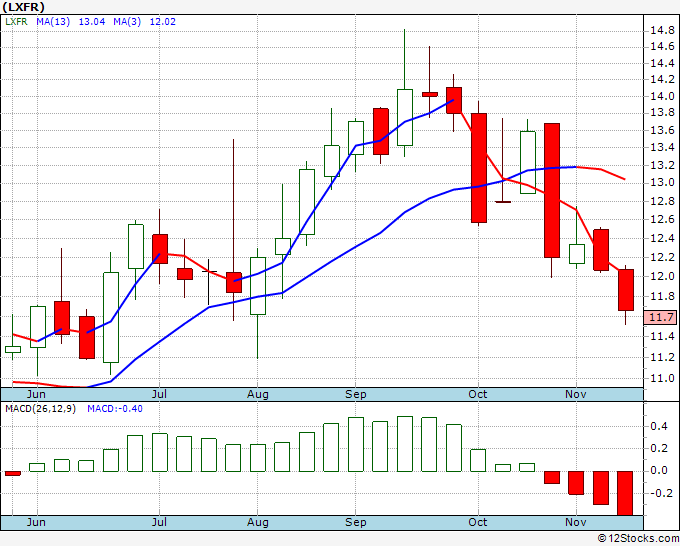
Task: Click the Aug label on price chart axis
Action: coord(258,395)
